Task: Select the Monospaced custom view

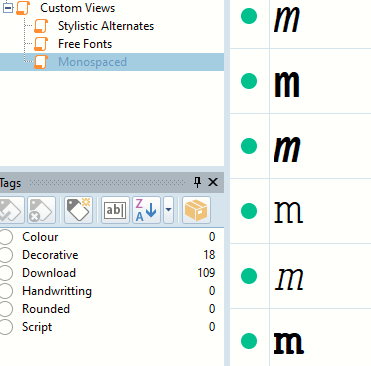Action: point(92,62)
